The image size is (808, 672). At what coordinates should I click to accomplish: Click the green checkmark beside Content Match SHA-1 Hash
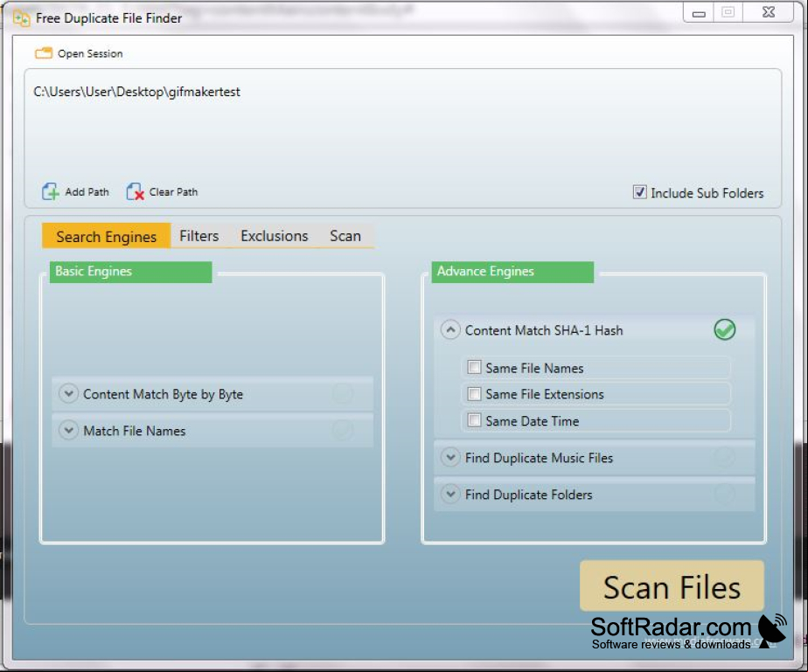(x=725, y=329)
